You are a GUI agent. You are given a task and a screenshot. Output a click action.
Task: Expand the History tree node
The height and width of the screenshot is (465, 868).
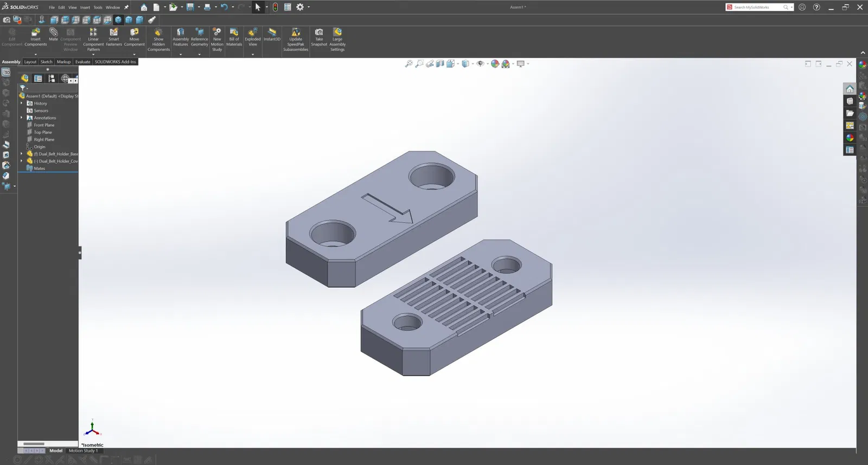(22, 103)
